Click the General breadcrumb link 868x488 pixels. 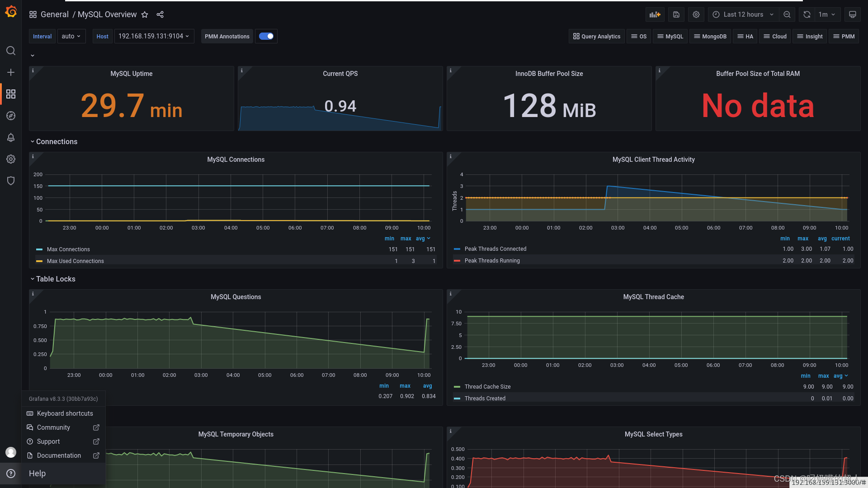(55, 14)
